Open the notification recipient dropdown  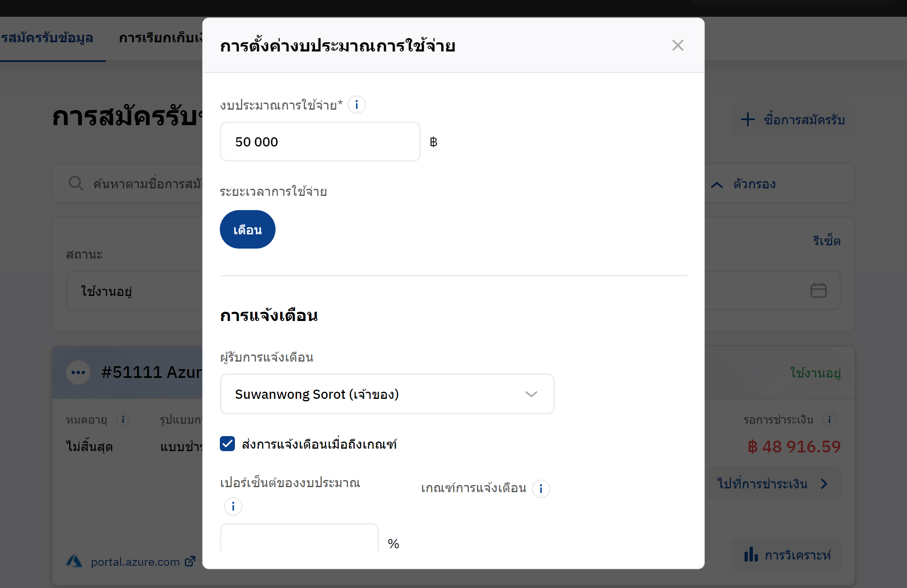click(x=387, y=394)
